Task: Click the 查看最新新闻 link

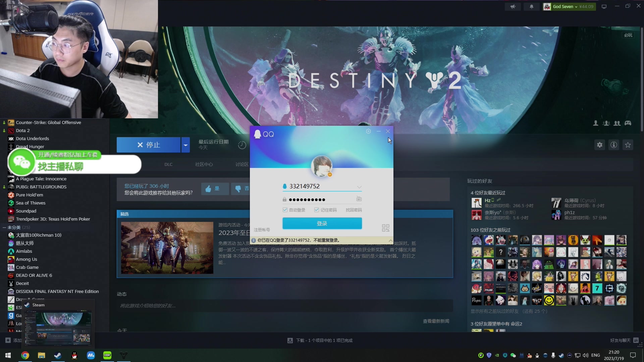Action: [436, 321]
